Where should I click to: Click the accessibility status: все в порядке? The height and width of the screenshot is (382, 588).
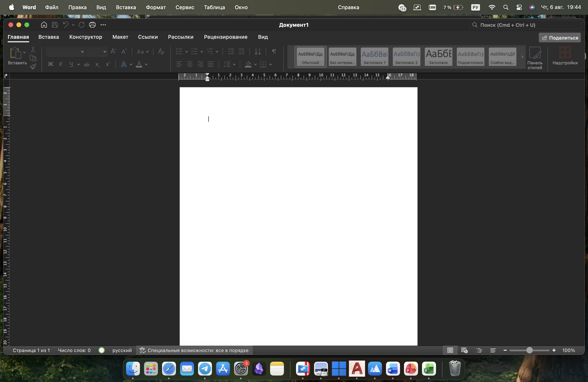[x=194, y=350]
